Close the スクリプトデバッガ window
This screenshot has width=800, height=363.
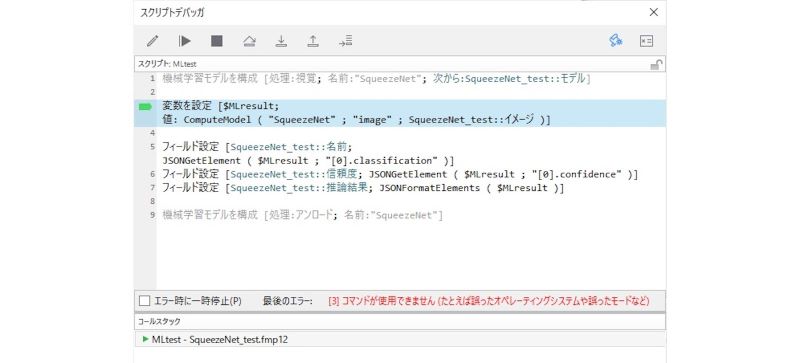[x=654, y=12]
